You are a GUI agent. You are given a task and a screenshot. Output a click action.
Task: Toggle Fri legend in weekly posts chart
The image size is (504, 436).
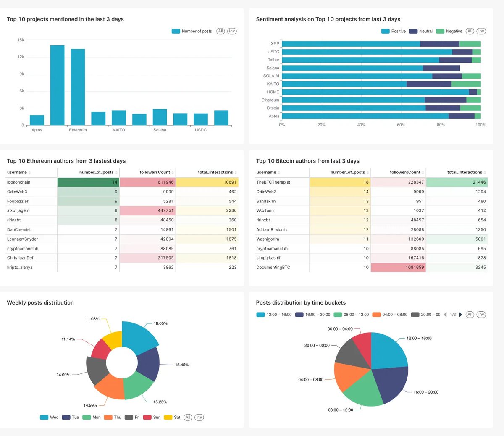click(132, 417)
